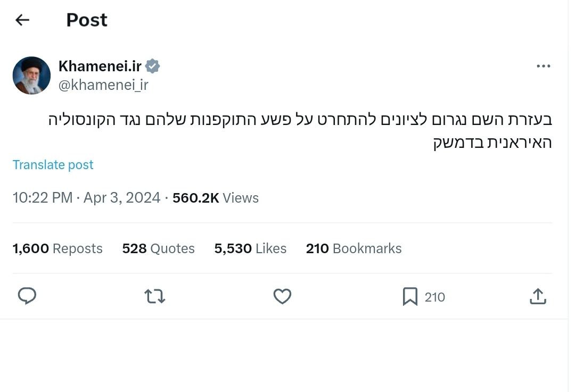The width and height of the screenshot is (575, 392).
Task: Click the Translate post link
Action: (x=53, y=165)
